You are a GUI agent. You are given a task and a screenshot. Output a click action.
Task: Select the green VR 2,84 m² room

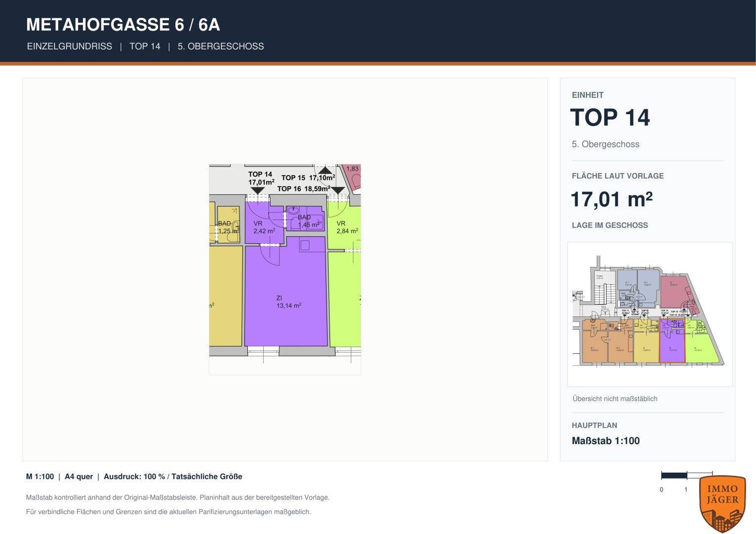click(344, 225)
